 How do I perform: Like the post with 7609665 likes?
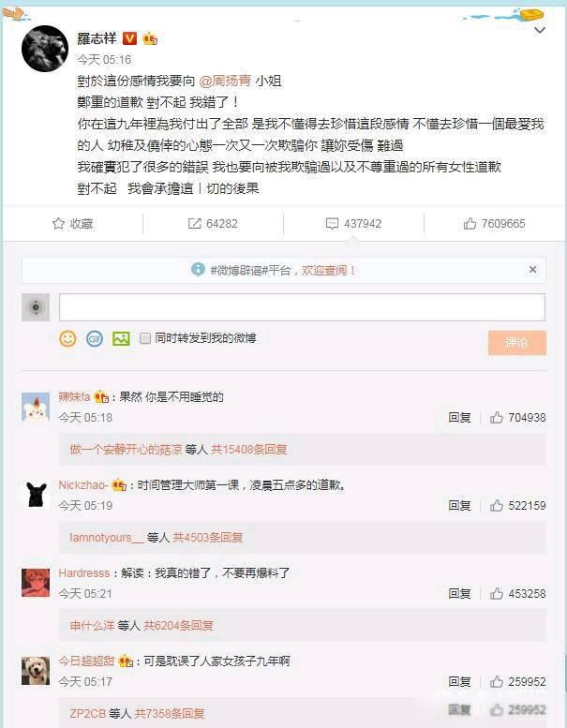(x=494, y=224)
